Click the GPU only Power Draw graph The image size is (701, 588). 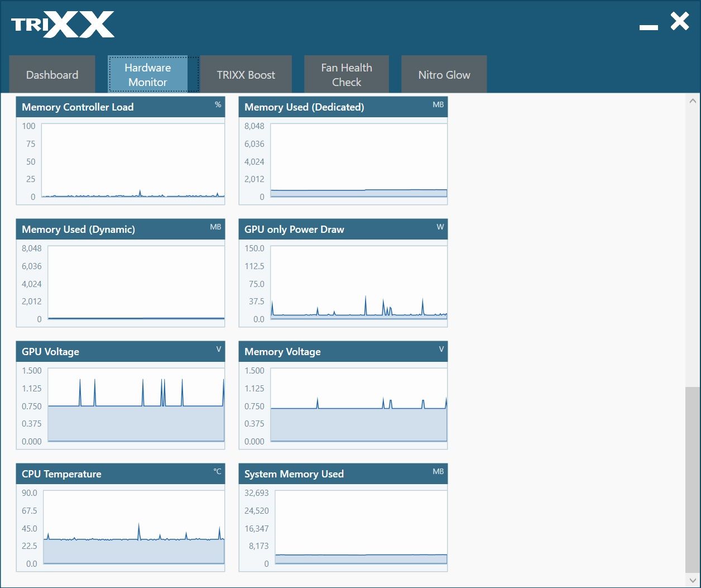click(359, 283)
